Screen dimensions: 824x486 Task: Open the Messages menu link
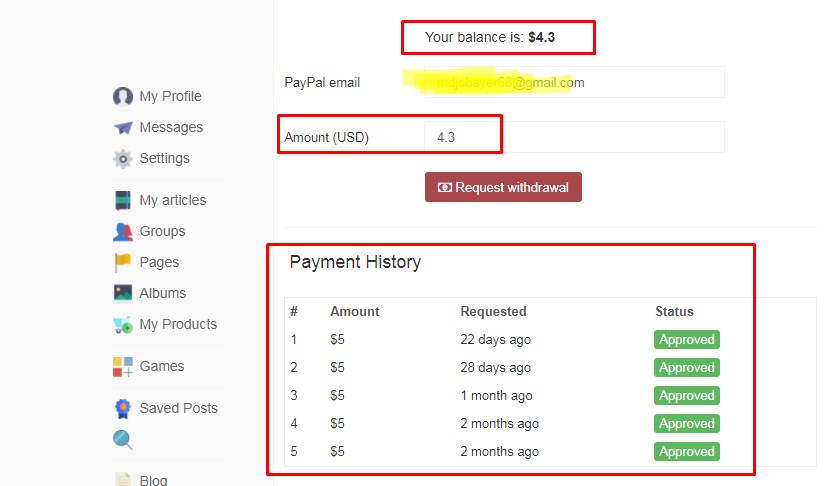171,127
